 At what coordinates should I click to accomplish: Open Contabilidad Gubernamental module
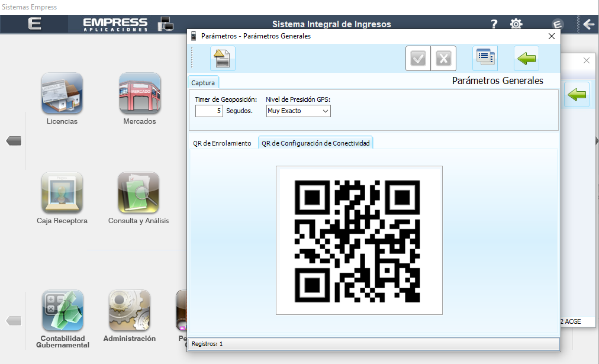[x=62, y=311]
